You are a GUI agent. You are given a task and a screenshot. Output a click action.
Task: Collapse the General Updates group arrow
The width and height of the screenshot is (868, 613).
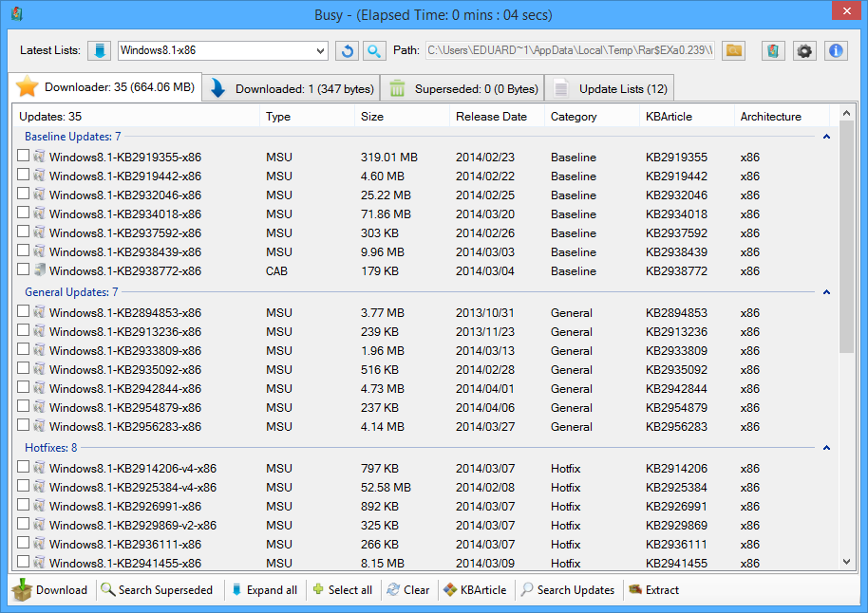click(826, 292)
